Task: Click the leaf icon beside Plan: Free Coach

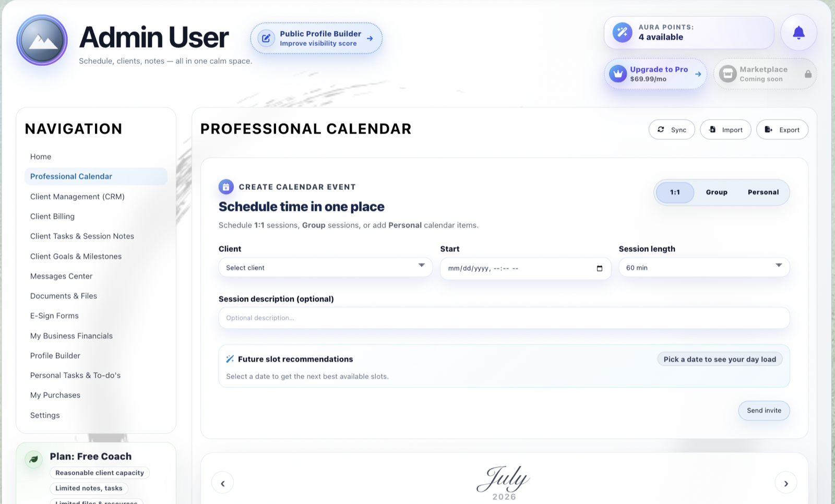Action: (x=33, y=459)
